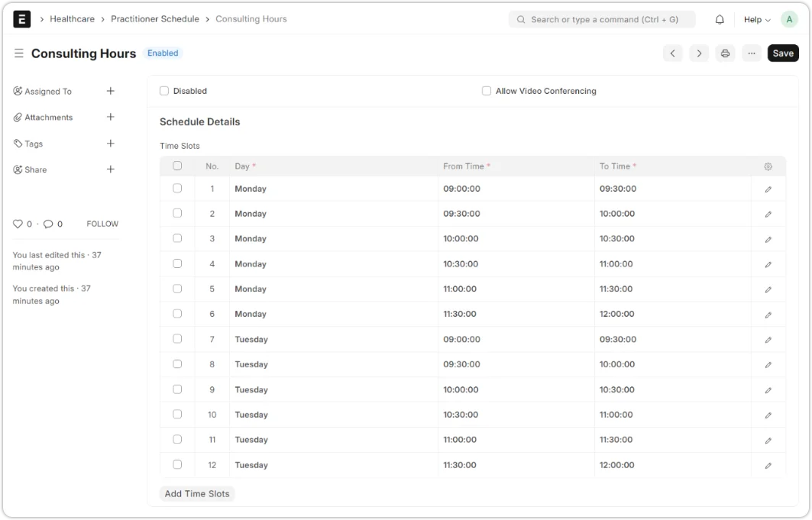
Task: Go to previous document with left arrow
Action: 672,53
